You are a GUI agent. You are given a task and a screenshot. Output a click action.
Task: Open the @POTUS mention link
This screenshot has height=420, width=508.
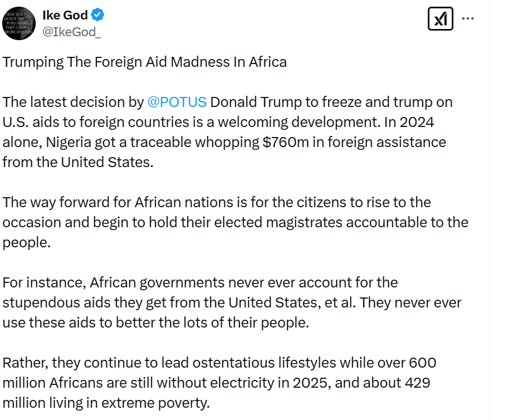coord(177,102)
